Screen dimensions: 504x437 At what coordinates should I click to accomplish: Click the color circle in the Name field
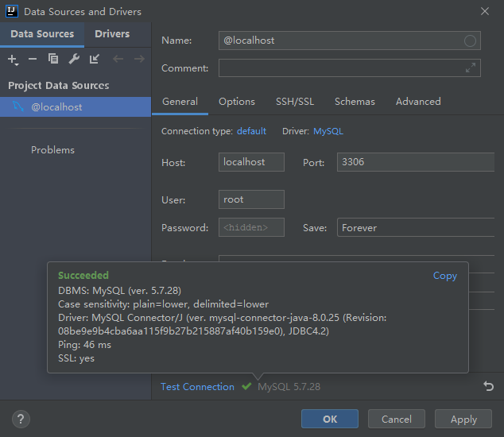click(471, 41)
